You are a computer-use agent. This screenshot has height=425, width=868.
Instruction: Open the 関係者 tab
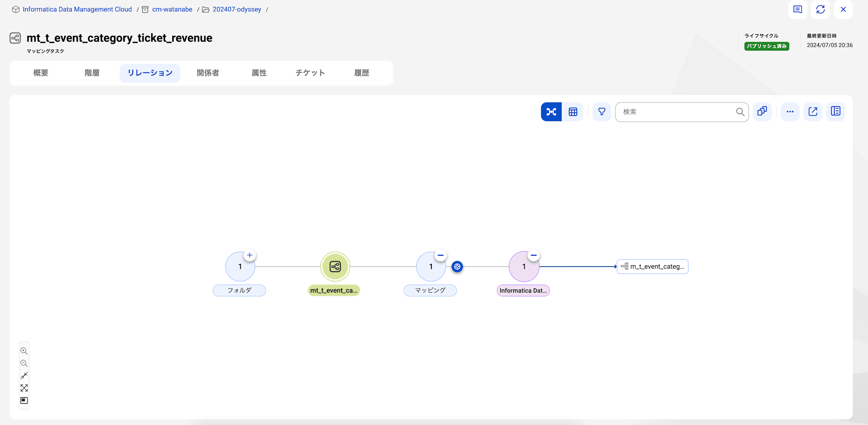coord(208,73)
